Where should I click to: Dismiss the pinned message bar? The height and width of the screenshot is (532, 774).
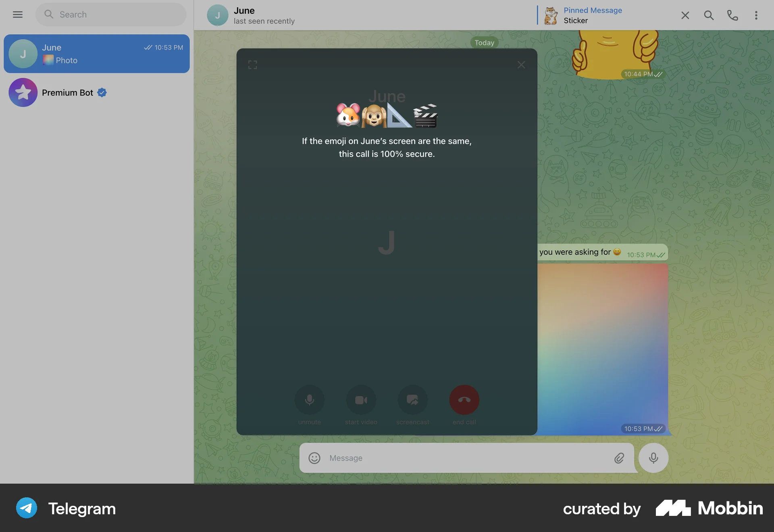pos(685,15)
